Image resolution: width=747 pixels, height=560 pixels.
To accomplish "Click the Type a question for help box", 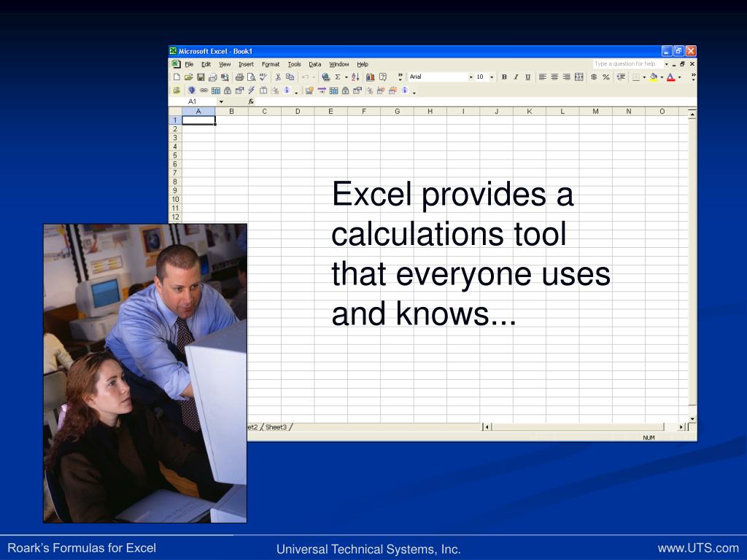I will click(x=628, y=64).
